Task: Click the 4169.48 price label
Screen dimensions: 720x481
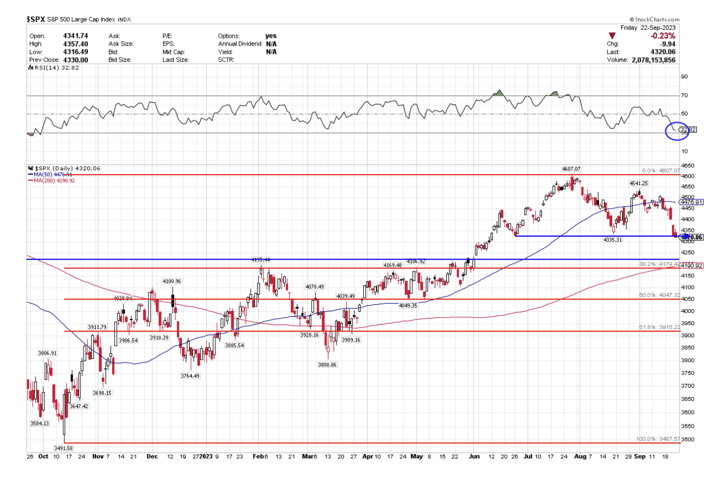Action: (393, 265)
